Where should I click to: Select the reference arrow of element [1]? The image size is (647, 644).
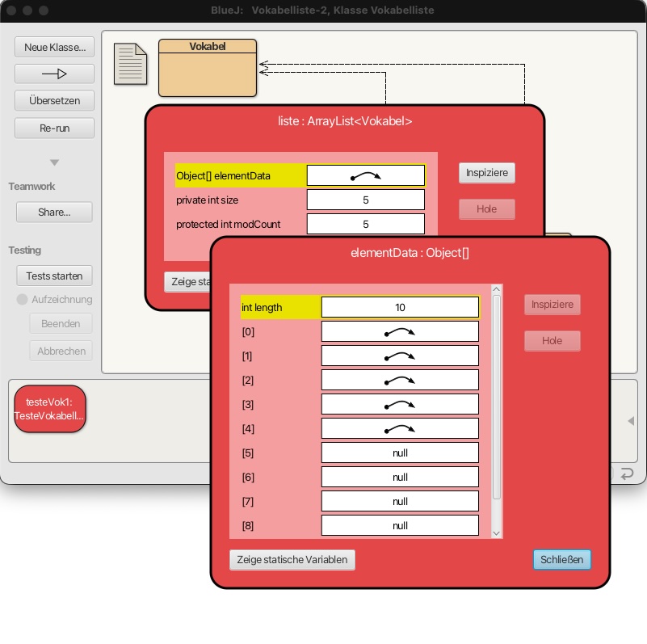(x=400, y=356)
